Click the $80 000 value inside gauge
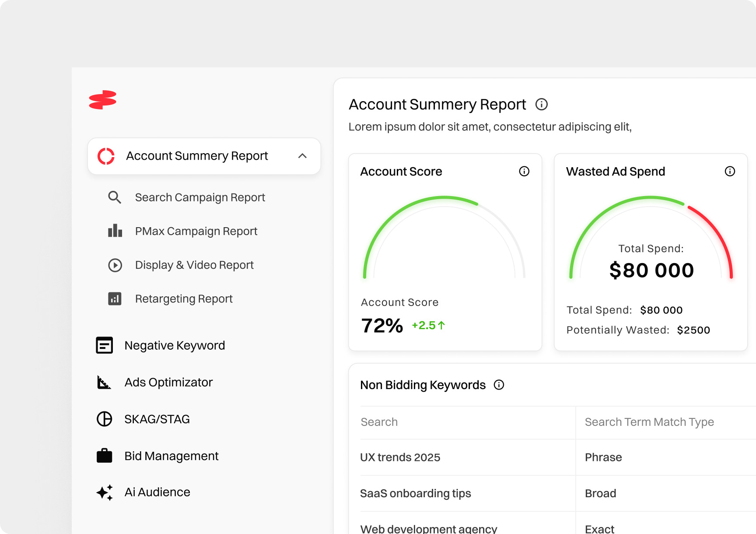This screenshot has width=756, height=534. (x=651, y=270)
